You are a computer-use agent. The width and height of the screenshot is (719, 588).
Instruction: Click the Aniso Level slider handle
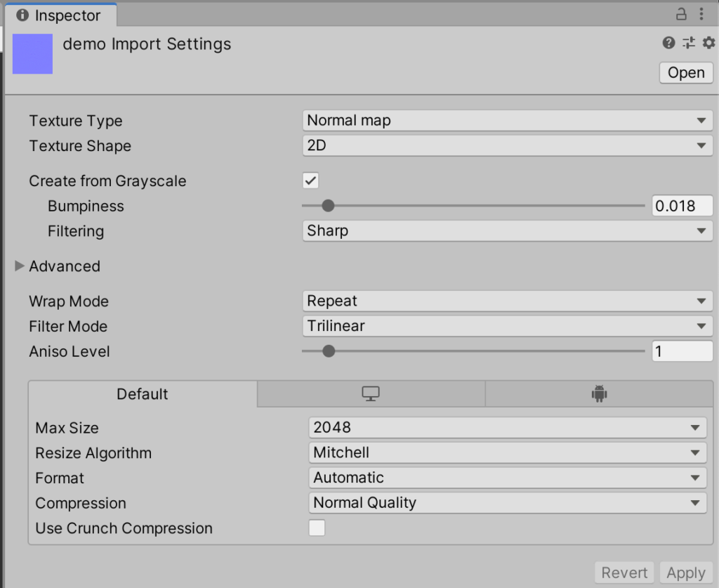tap(329, 351)
